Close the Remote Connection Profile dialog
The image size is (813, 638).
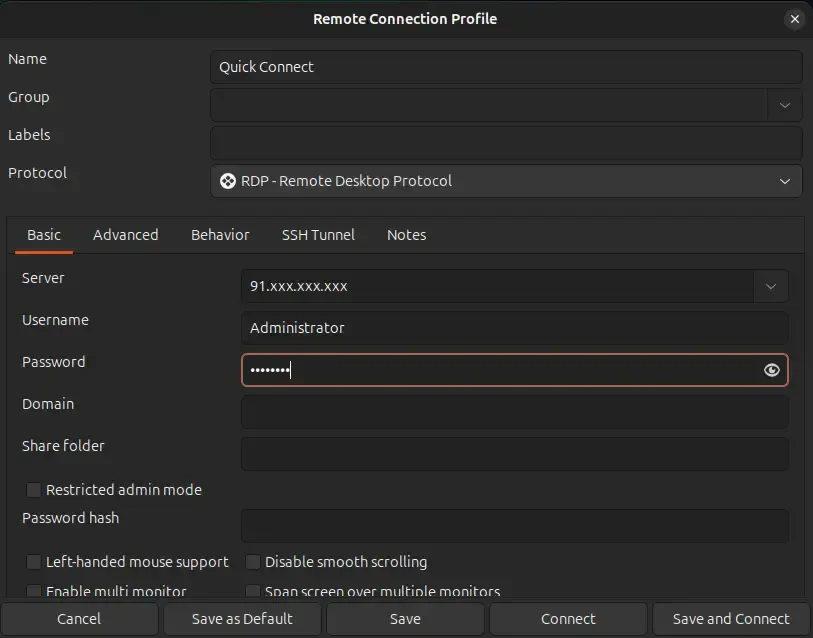click(794, 19)
